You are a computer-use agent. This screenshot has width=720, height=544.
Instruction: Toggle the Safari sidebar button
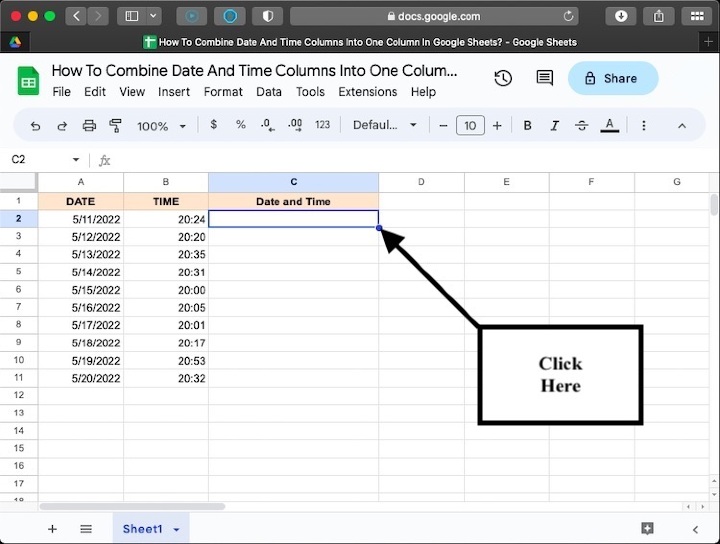coord(132,17)
